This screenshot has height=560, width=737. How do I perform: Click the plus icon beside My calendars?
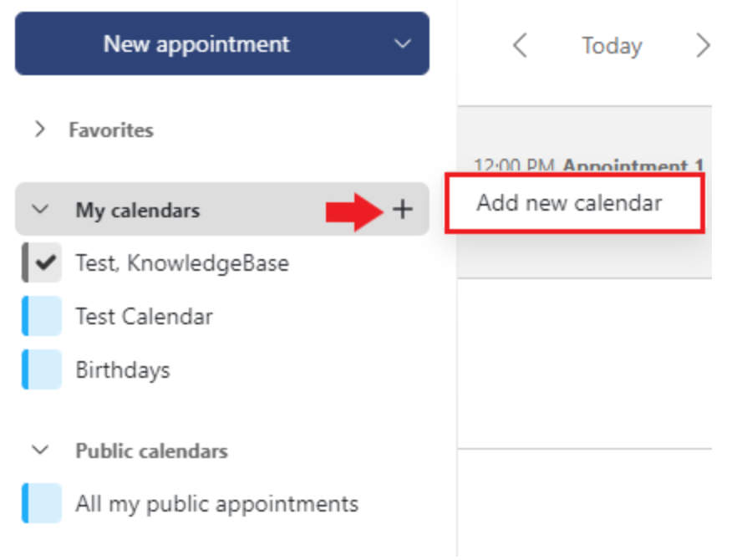tap(403, 210)
